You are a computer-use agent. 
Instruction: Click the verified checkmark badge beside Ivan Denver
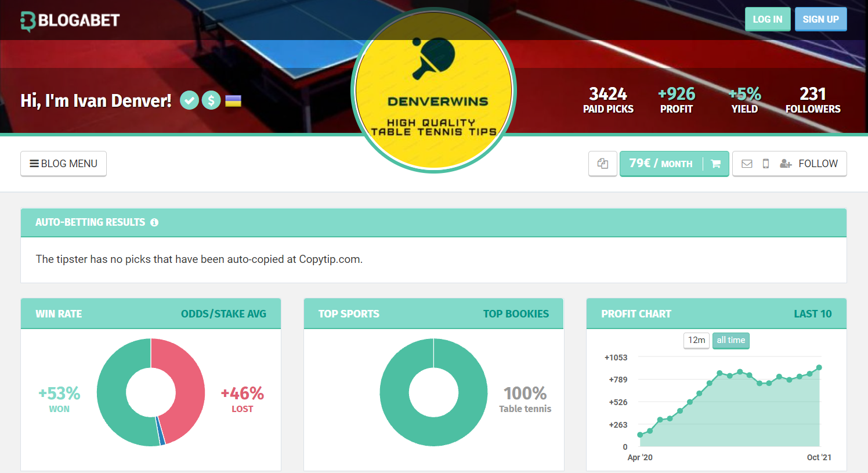[189, 100]
